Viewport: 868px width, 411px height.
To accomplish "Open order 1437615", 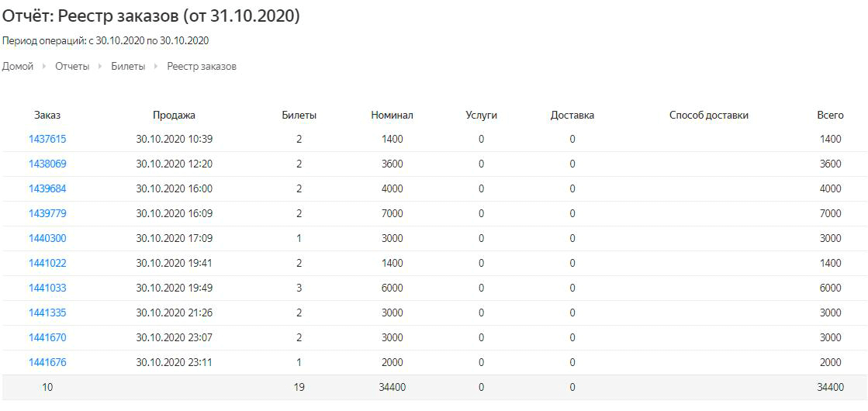I will click(x=47, y=140).
